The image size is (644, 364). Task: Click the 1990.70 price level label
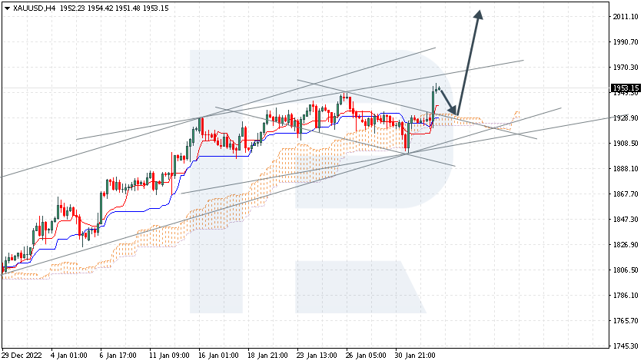pos(626,42)
